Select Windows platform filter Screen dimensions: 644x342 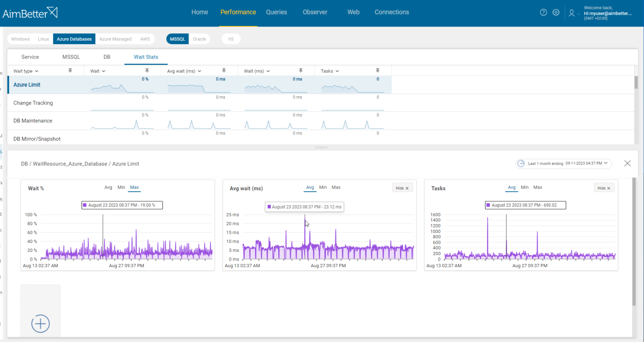click(21, 39)
